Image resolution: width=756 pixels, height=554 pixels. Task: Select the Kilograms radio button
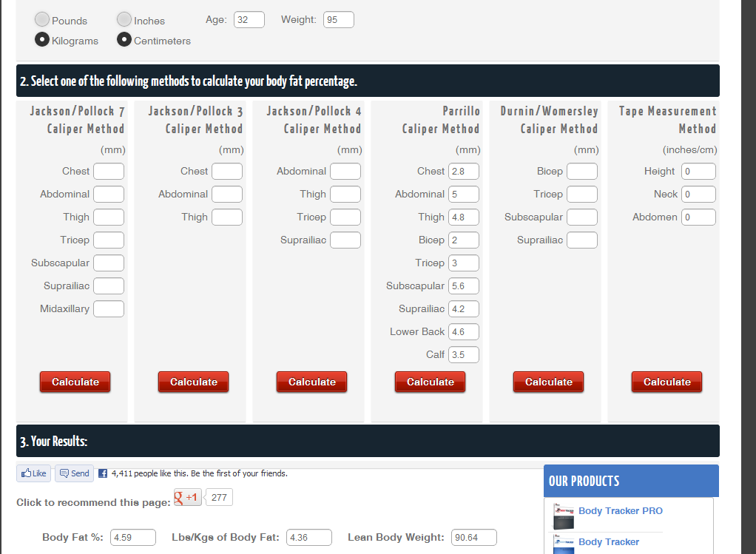43,40
